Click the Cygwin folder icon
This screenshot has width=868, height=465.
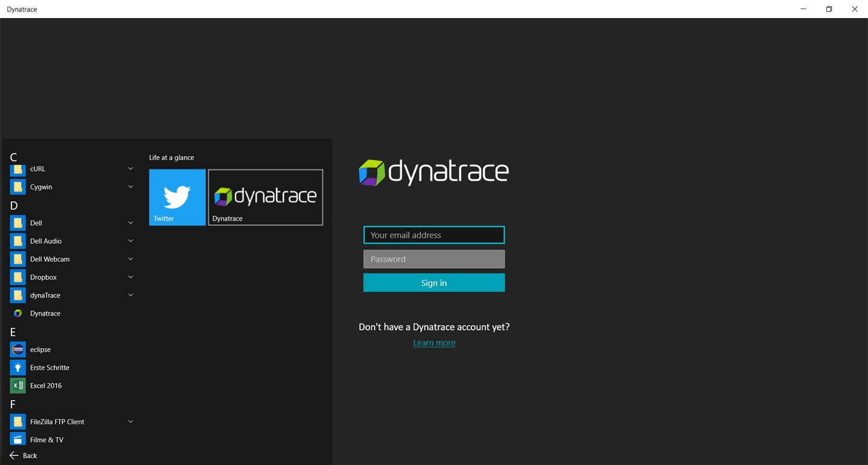[18, 187]
